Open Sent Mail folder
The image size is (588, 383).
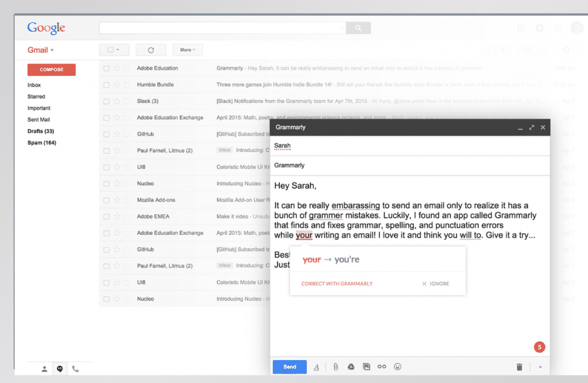pos(39,120)
